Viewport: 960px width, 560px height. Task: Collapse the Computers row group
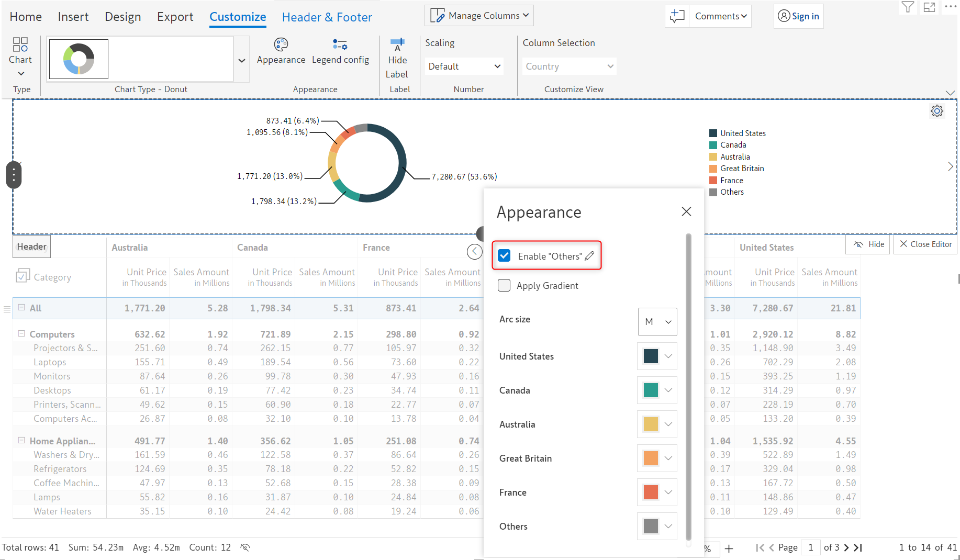click(21, 333)
